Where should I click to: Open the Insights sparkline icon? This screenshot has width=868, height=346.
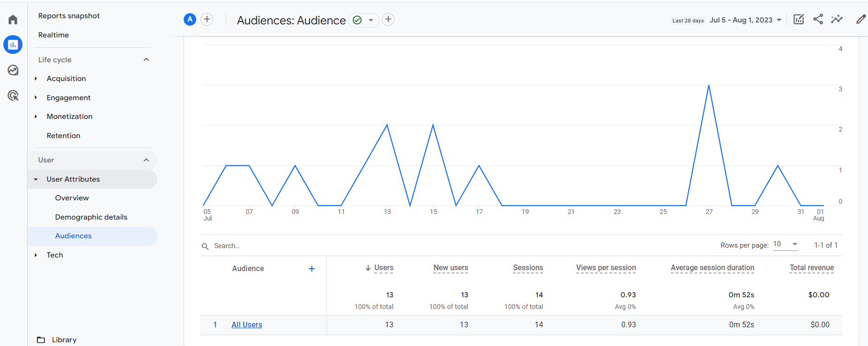[837, 19]
